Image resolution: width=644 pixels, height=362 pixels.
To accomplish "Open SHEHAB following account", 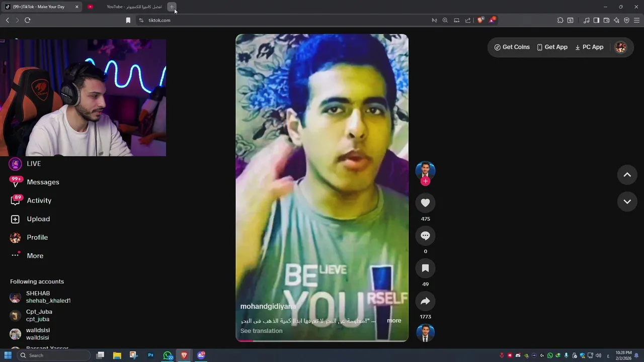I will [x=40, y=297].
